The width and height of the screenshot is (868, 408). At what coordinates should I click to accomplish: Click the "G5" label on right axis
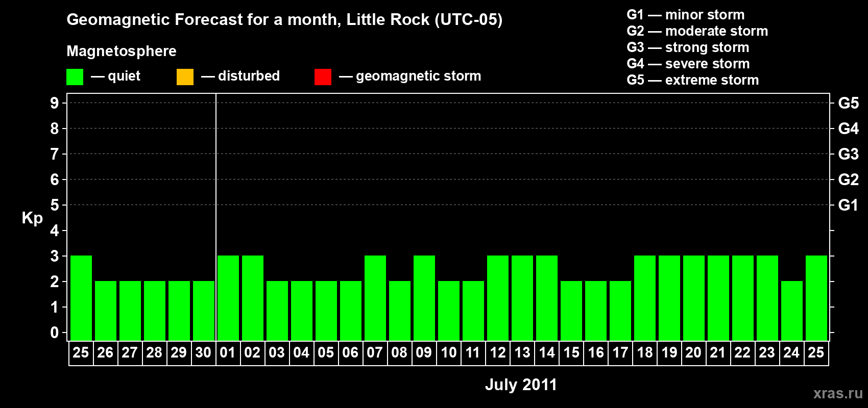click(x=849, y=103)
